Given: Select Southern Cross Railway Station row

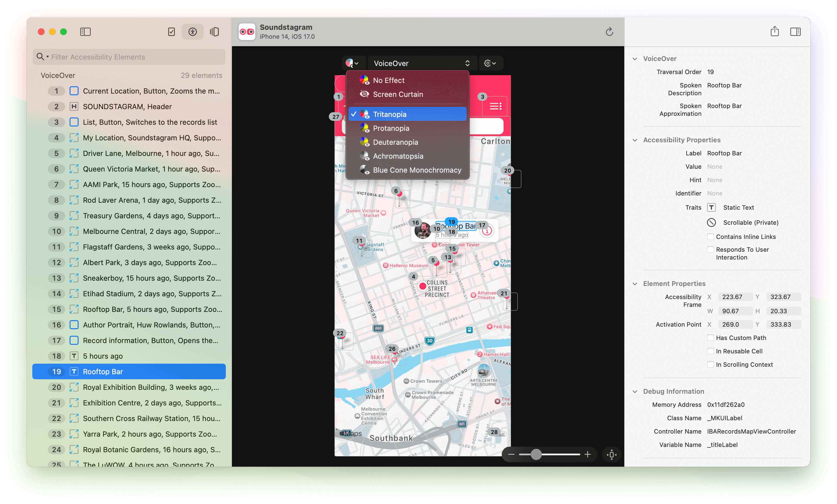Looking at the screenshot, I should [x=129, y=419].
